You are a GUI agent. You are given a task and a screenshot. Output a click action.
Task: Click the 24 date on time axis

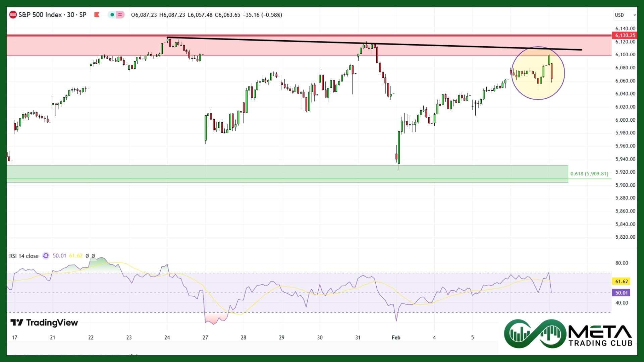(167, 338)
